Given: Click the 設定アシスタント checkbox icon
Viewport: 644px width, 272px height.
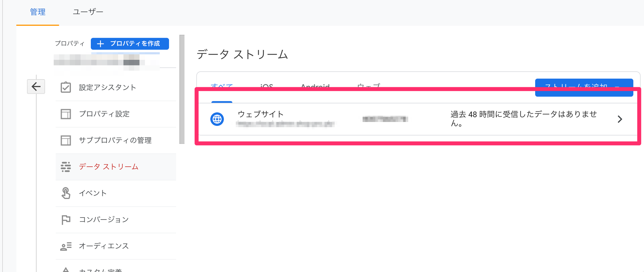Looking at the screenshot, I should pyautogui.click(x=66, y=87).
